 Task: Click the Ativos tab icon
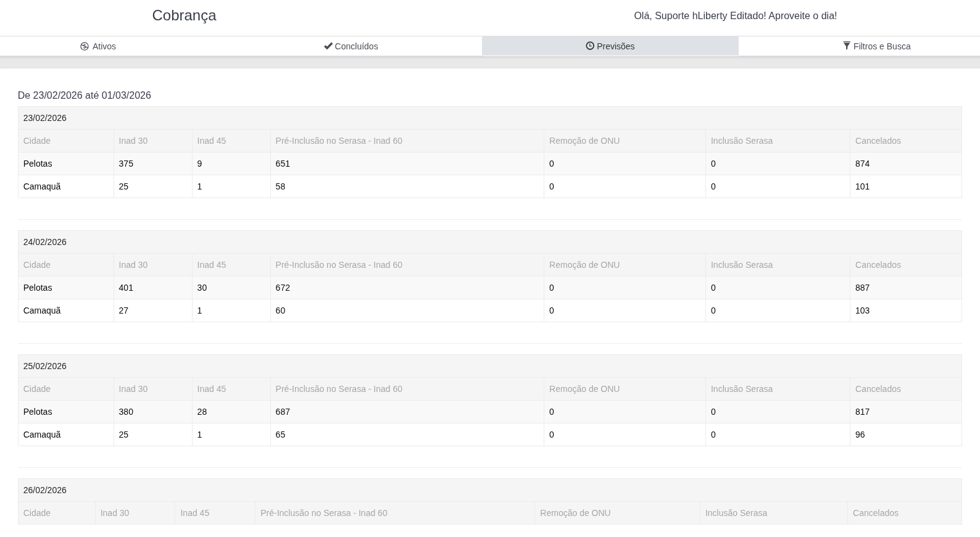click(85, 46)
